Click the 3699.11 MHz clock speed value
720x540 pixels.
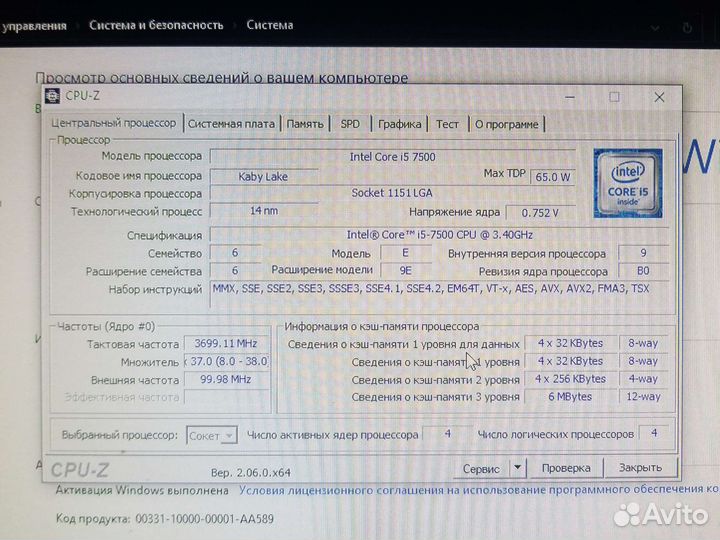(227, 343)
